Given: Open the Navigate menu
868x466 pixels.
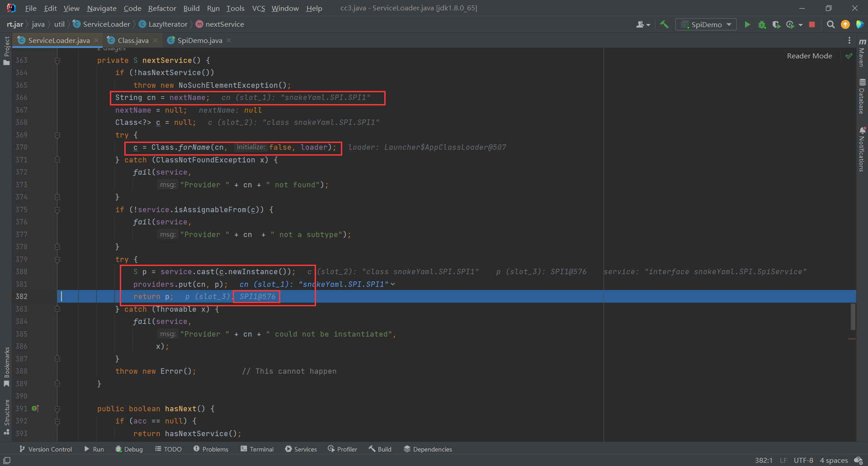Looking at the screenshot, I should click(101, 8).
